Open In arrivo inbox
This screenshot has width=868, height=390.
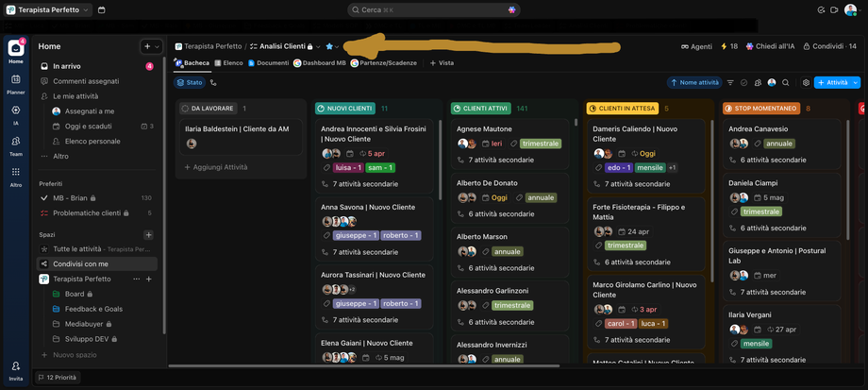coord(97,66)
